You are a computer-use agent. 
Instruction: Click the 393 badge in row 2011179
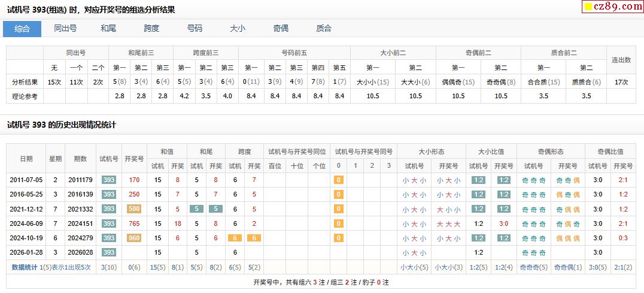108,180
